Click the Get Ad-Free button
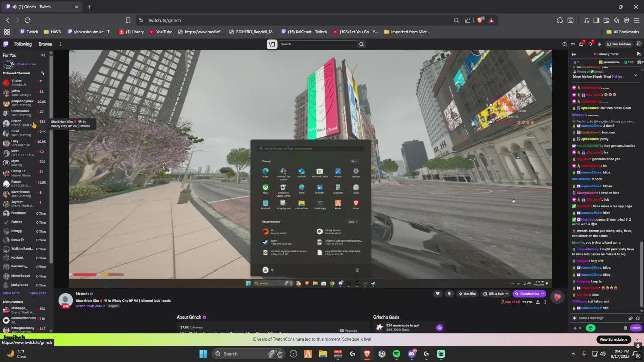The height and width of the screenshot is (362, 644). tap(619, 44)
